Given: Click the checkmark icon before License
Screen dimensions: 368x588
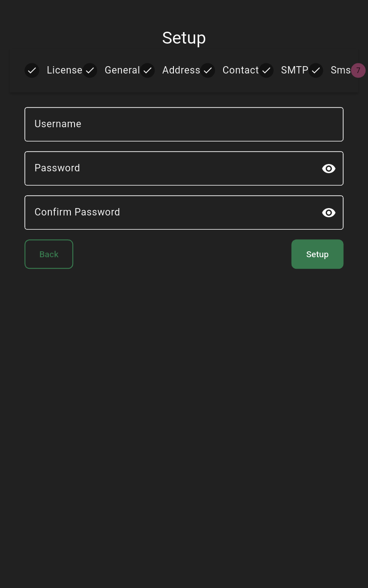Looking at the screenshot, I should [x=32, y=70].
